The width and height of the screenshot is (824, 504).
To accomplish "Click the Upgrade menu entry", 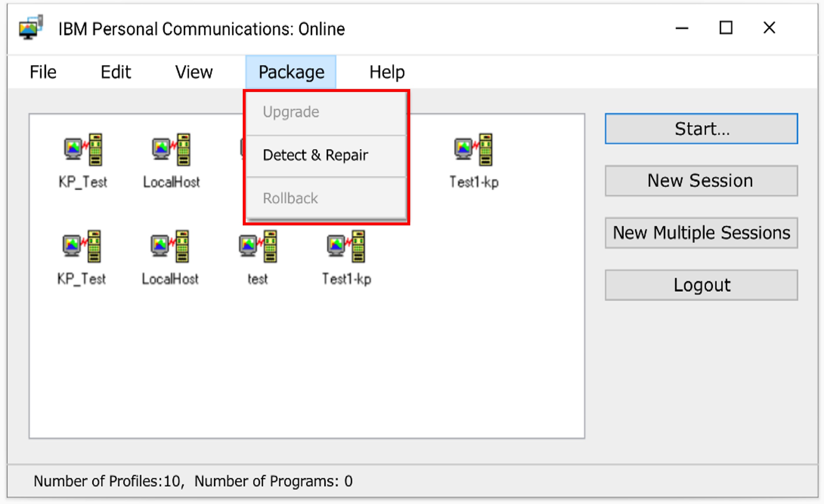I will [291, 112].
